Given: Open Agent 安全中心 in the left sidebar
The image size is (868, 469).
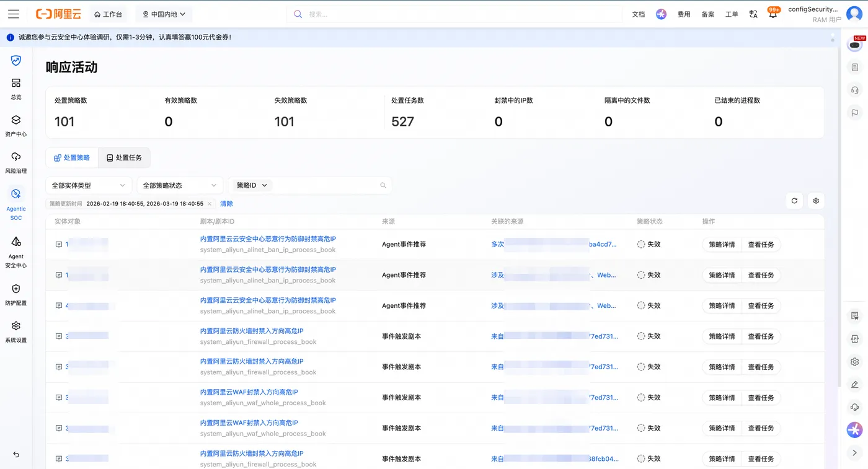Looking at the screenshot, I should pos(16,252).
